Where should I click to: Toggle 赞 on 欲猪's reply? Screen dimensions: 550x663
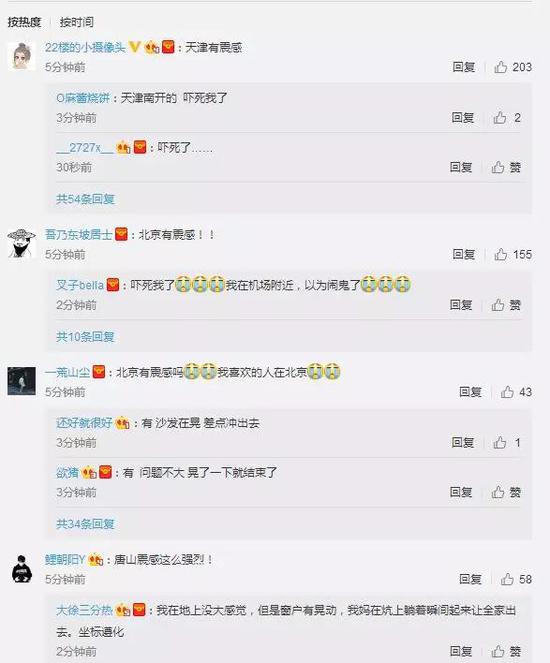pyautogui.click(x=506, y=492)
